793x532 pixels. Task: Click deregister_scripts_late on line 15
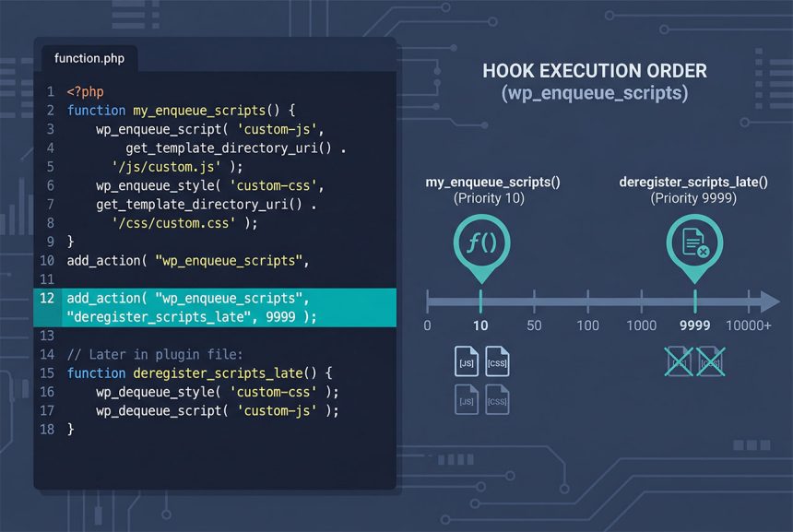(218, 372)
